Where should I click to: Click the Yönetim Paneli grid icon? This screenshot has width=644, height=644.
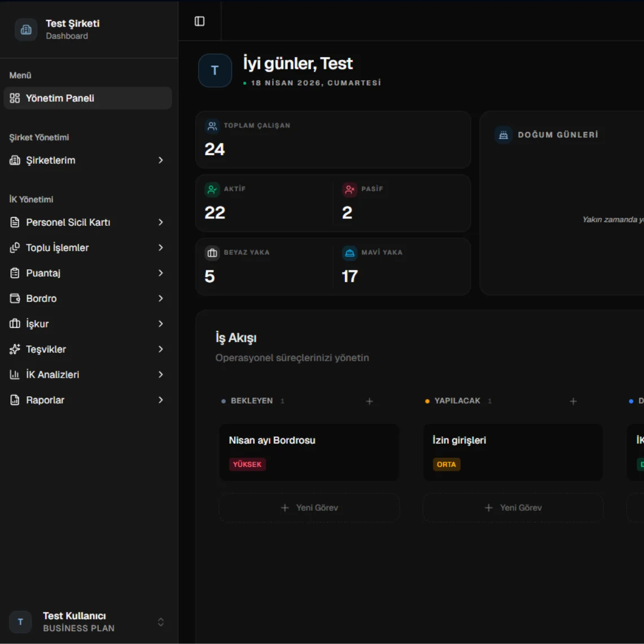click(x=15, y=98)
